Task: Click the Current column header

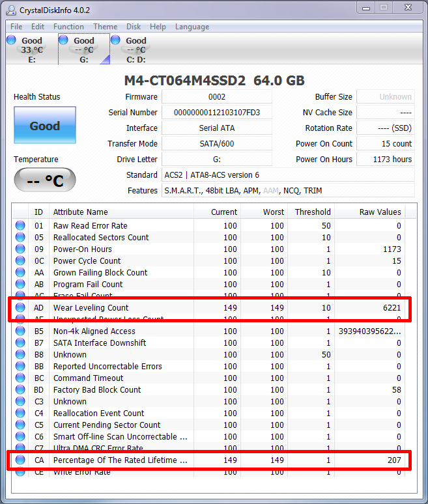Action: coord(217,212)
